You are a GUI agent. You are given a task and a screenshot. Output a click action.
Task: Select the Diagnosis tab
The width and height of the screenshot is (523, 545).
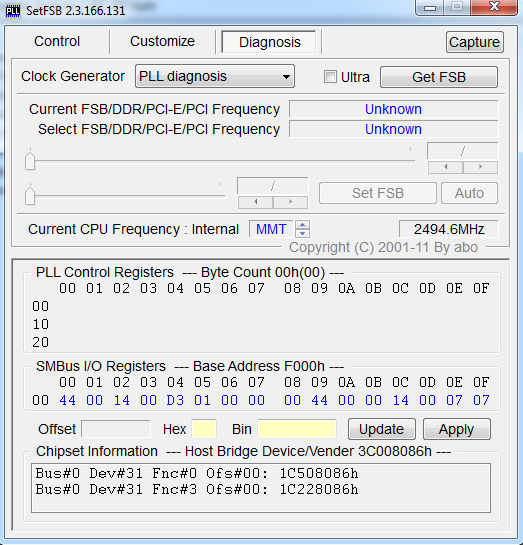[269, 42]
